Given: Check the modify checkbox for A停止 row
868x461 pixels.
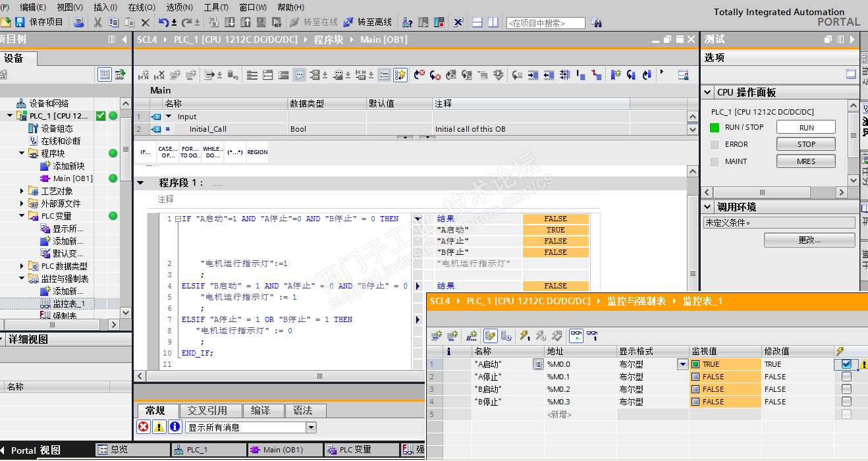Looking at the screenshot, I should click(x=846, y=377).
